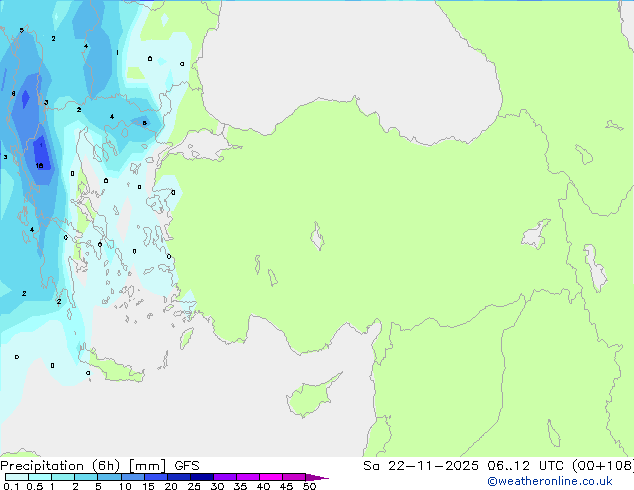Click the 30–35 mm purple legend swatch
This screenshot has width=634, height=490.
tap(224, 477)
